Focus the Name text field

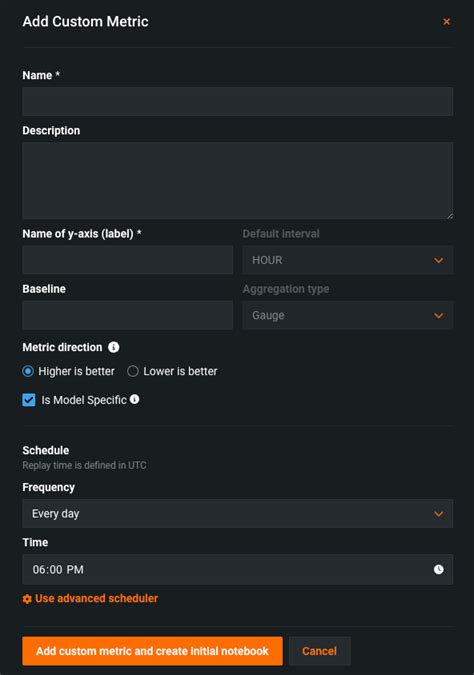click(238, 102)
